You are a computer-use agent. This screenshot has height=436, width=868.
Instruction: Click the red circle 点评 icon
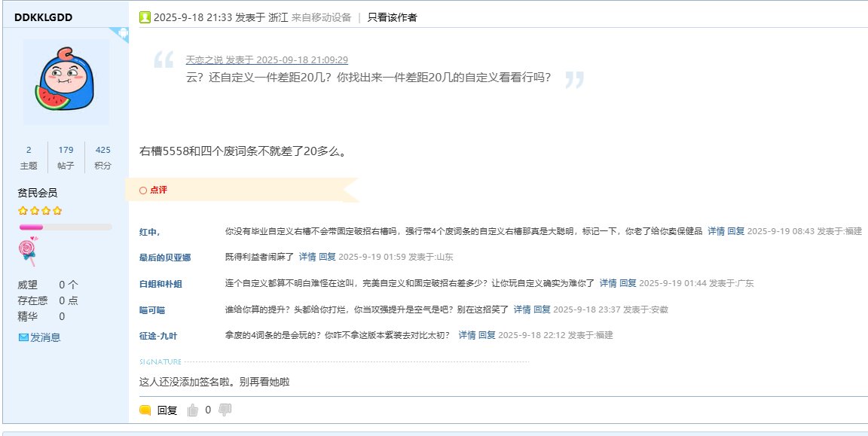click(143, 191)
